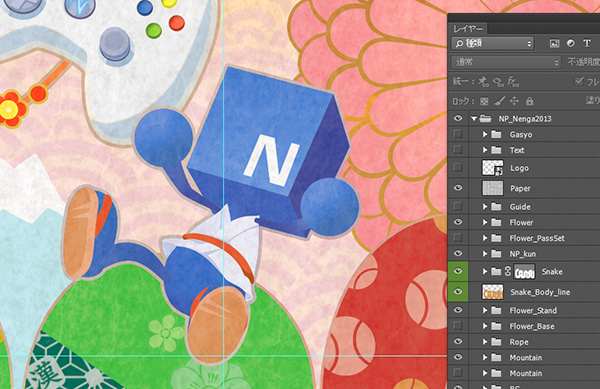Filter layers by adjustment layer icon
This screenshot has width=600, height=389.
pos(571,43)
